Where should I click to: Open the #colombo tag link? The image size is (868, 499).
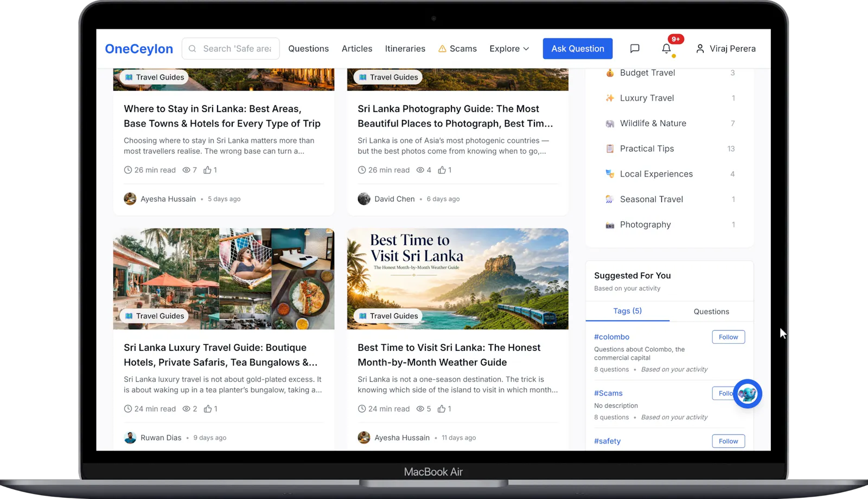[x=612, y=337]
